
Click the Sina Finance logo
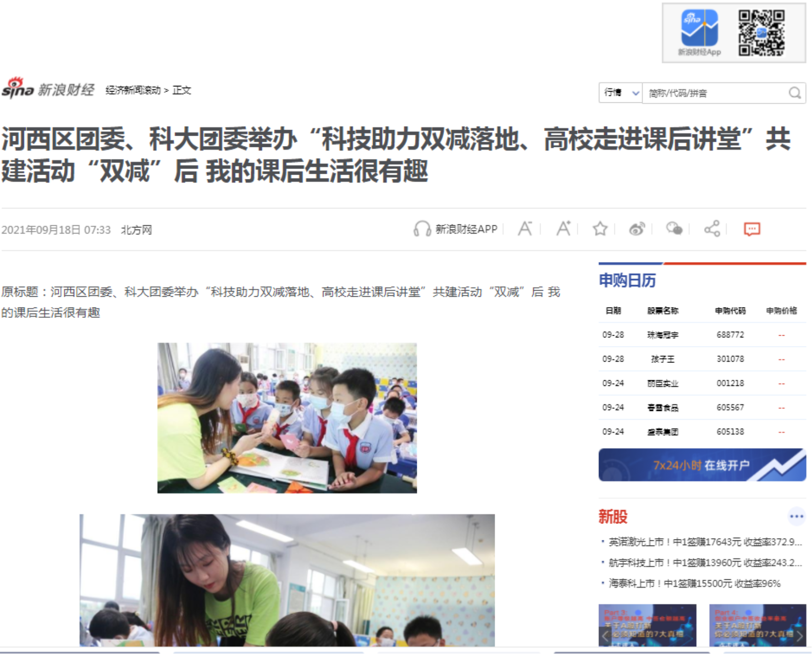tap(48, 88)
